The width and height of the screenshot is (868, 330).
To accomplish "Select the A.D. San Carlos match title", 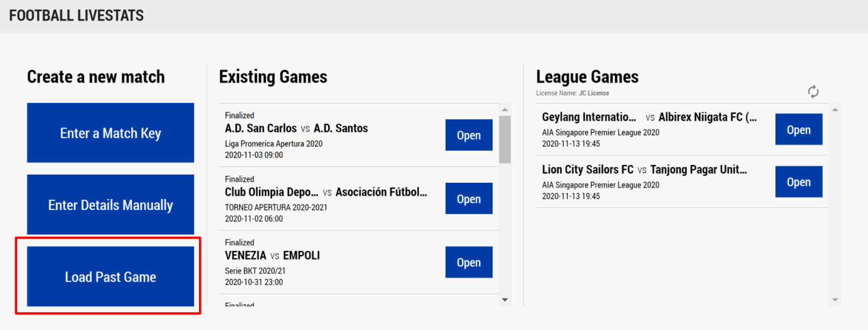I will tap(296, 129).
